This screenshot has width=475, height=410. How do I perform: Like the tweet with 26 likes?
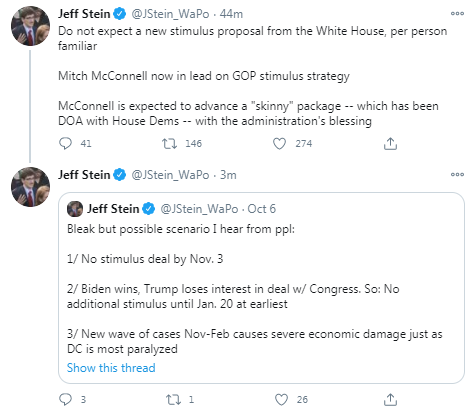pyautogui.click(x=281, y=399)
